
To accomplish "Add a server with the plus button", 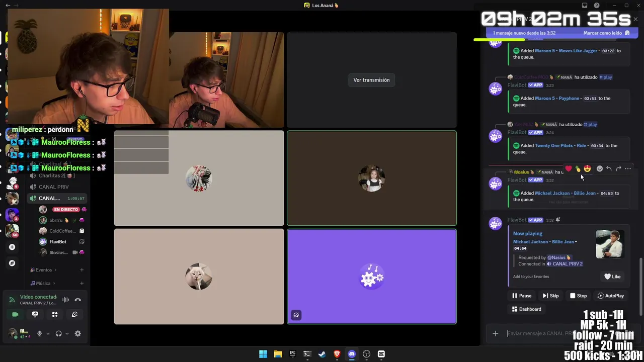I will [x=12, y=247].
